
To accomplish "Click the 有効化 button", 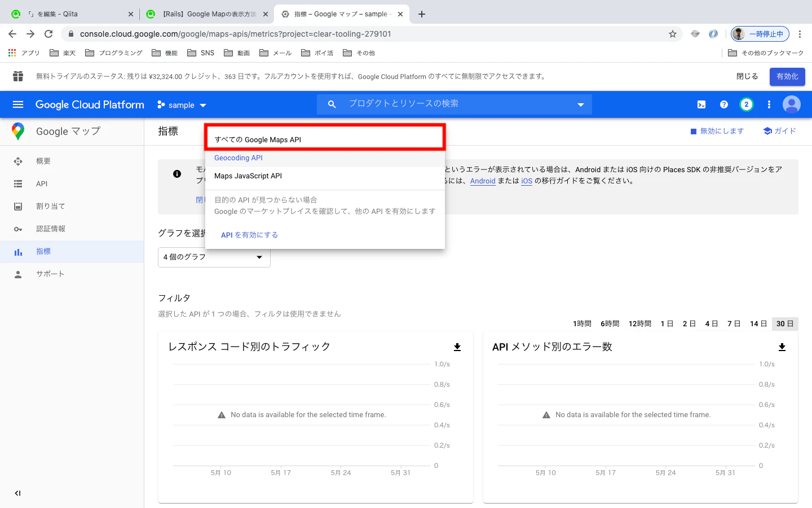I will (x=787, y=76).
